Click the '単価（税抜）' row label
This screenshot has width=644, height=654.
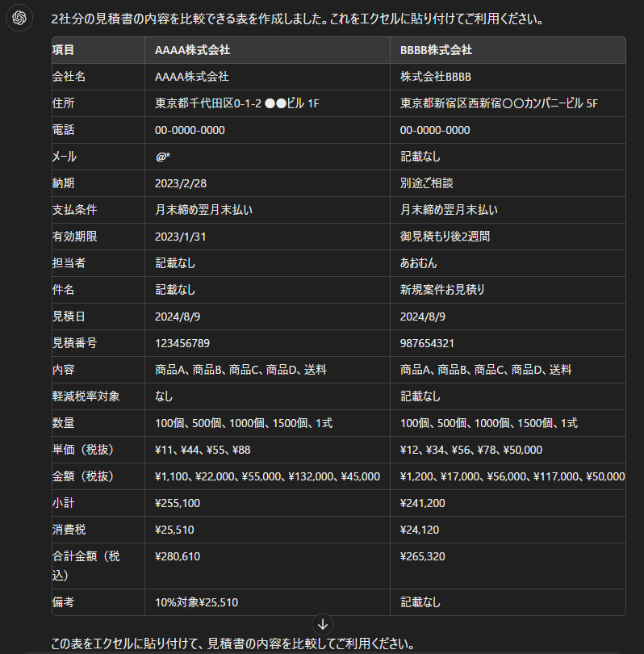click(83, 450)
